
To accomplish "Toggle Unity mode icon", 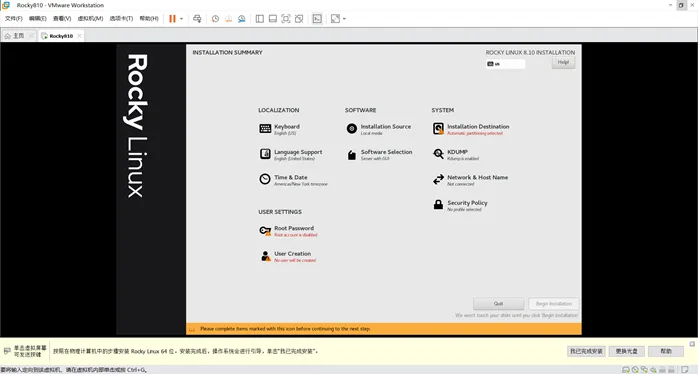I will click(299, 19).
